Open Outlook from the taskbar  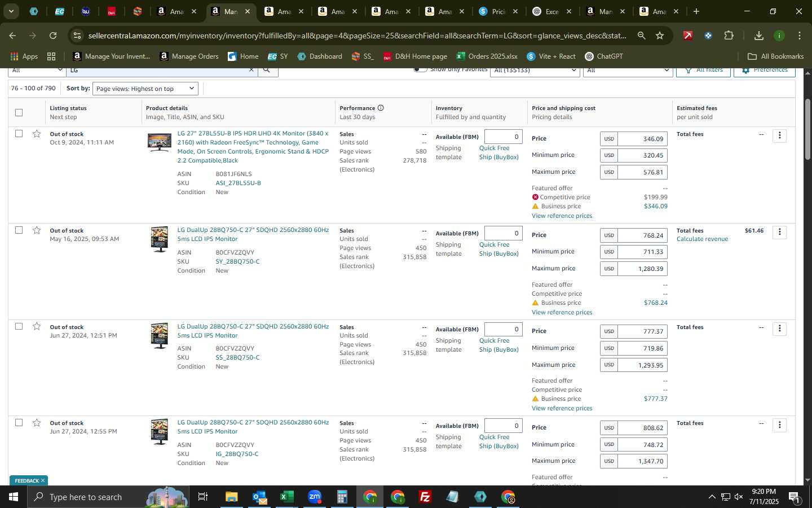coord(259,497)
